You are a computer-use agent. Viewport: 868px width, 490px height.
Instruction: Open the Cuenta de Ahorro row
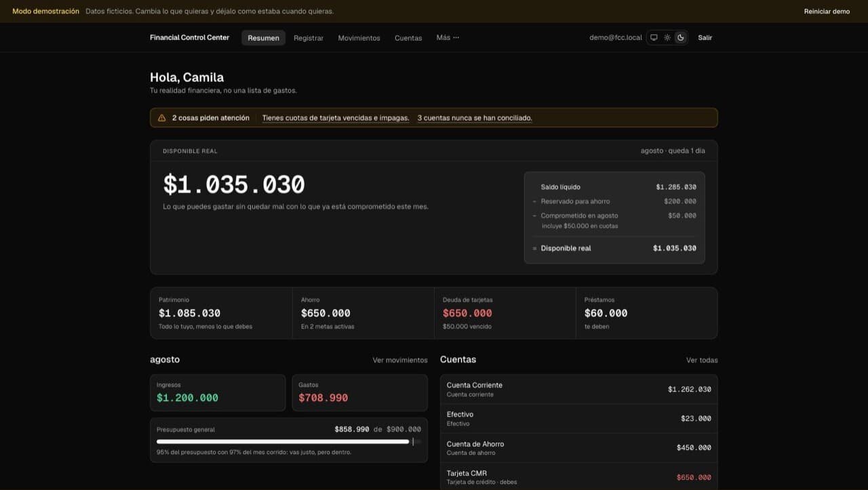(578, 448)
